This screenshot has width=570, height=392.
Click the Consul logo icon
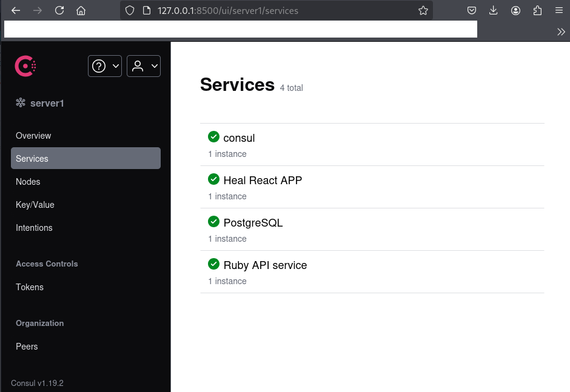tap(25, 66)
